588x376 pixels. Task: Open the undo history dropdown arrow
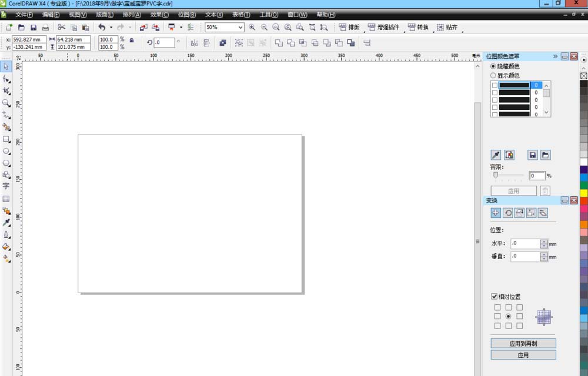[x=111, y=28]
